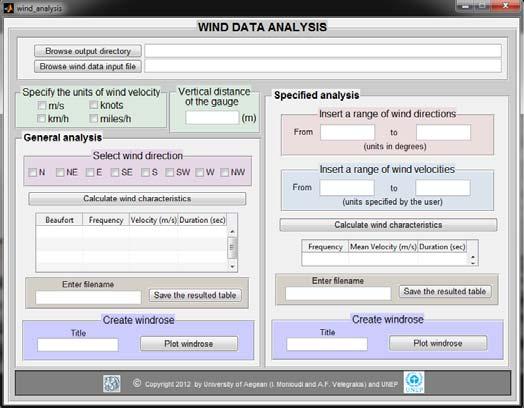This screenshot has height=408, width=524.
Task: Click the Beaufort column header
Action: pos(59,220)
